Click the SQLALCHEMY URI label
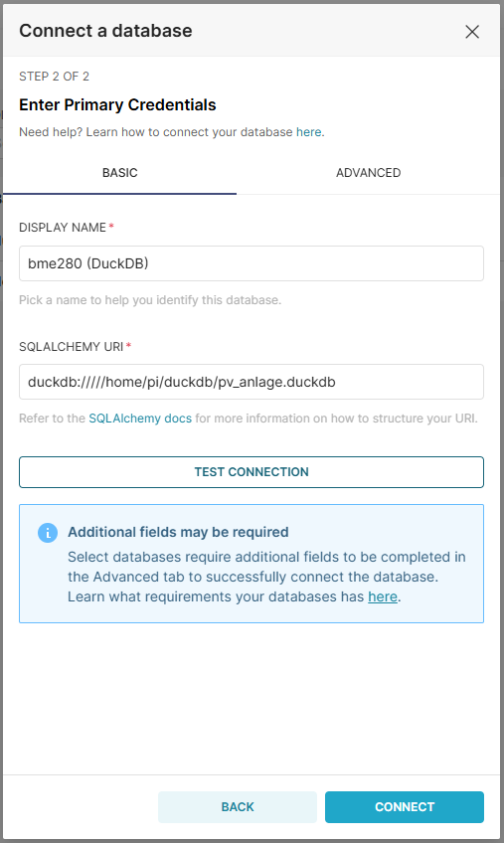Image resolution: width=504 pixels, height=843 pixels. pos(71,347)
